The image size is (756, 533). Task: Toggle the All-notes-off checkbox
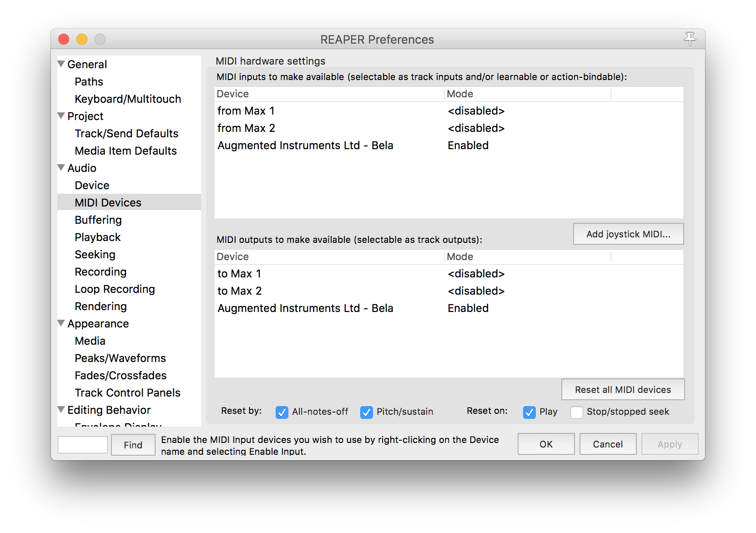[282, 412]
